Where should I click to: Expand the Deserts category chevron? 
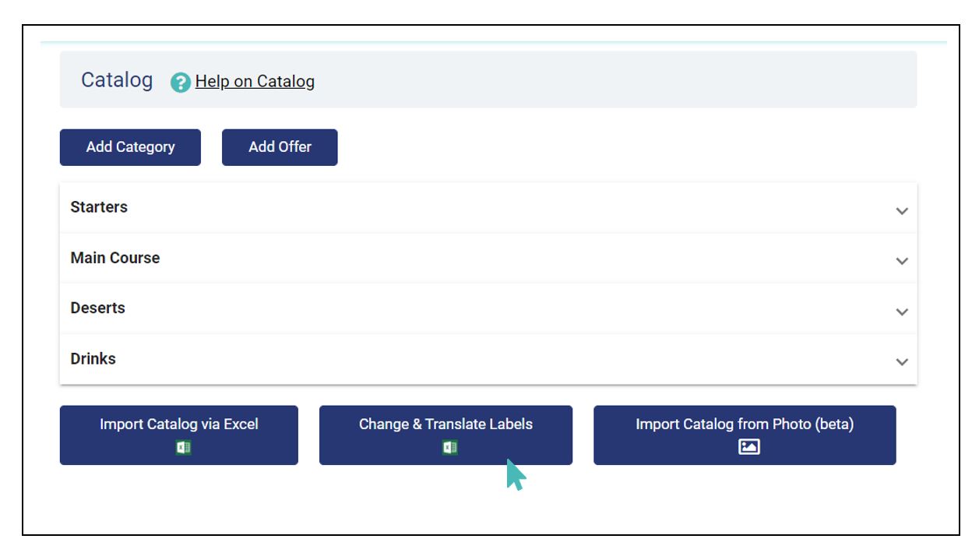click(902, 312)
